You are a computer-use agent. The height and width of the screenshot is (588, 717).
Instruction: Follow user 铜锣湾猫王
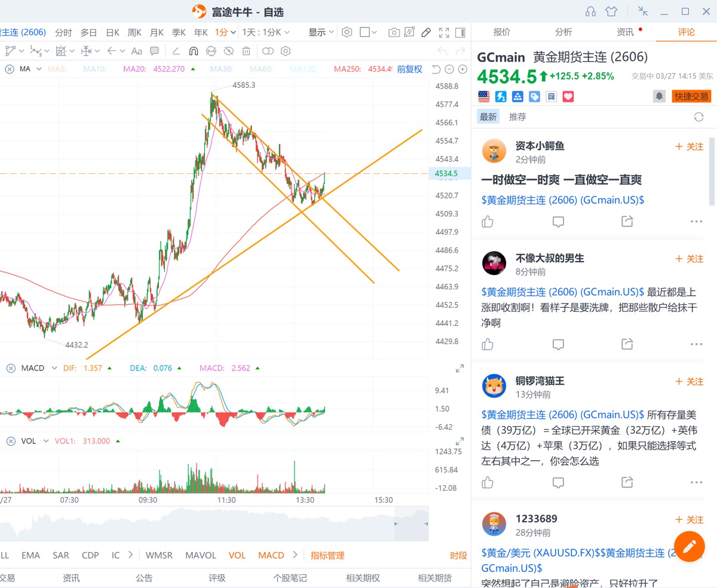[690, 381]
